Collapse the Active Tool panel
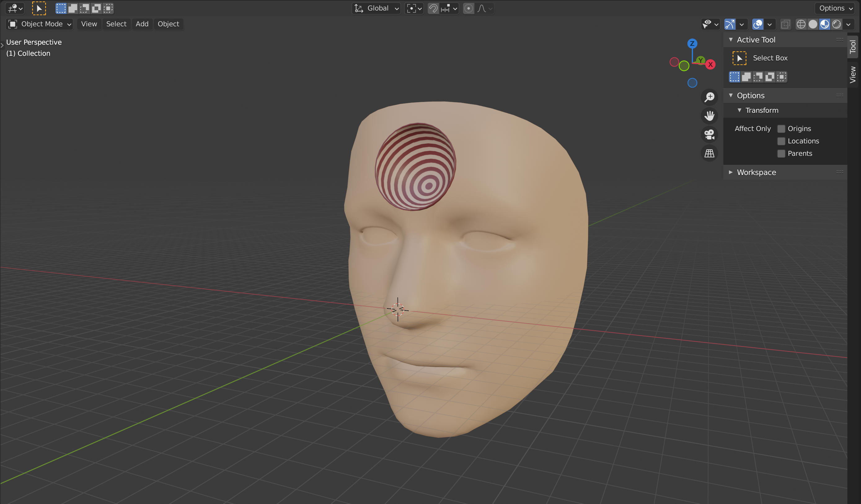 731,40
